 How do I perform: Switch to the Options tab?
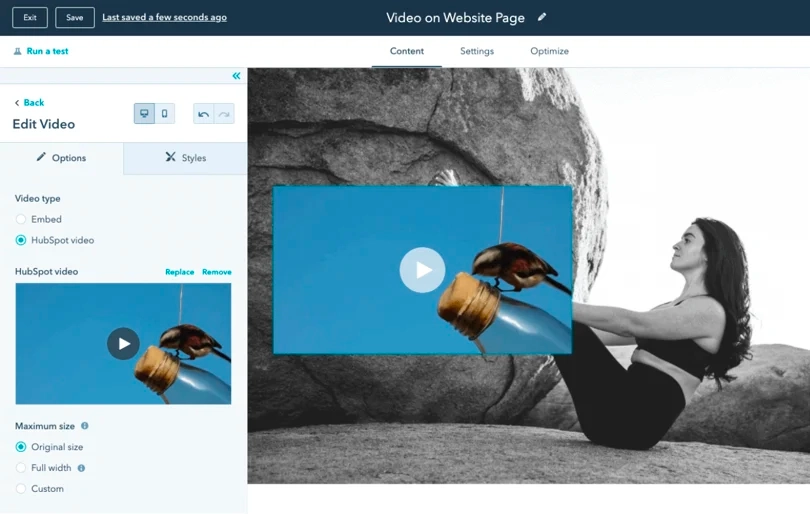click(x=61, y=158)
